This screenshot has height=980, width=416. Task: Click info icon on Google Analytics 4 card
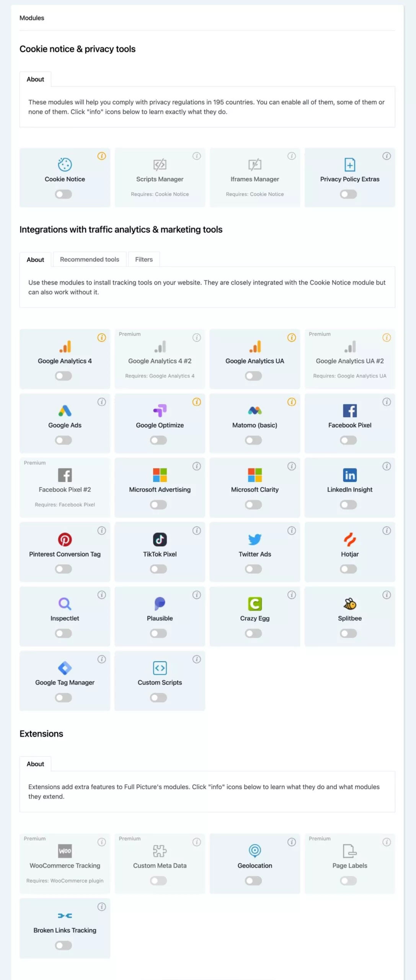(101, 337)
